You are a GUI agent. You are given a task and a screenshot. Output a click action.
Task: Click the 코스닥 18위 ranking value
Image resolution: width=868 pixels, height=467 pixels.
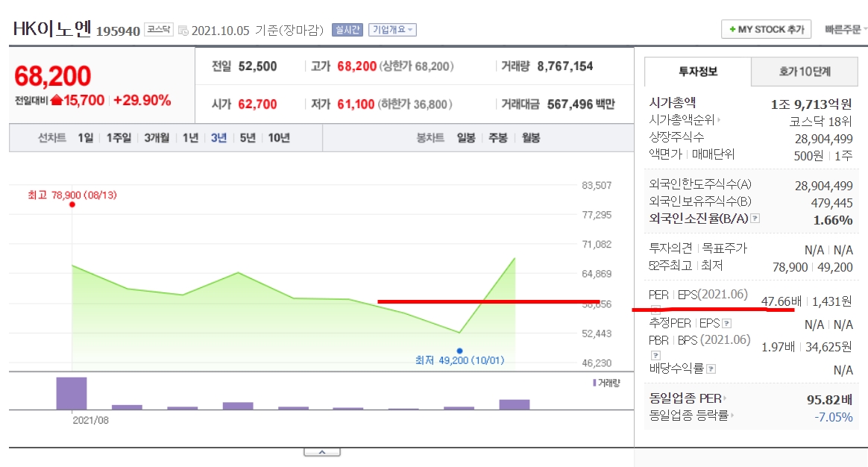[820, 122]
